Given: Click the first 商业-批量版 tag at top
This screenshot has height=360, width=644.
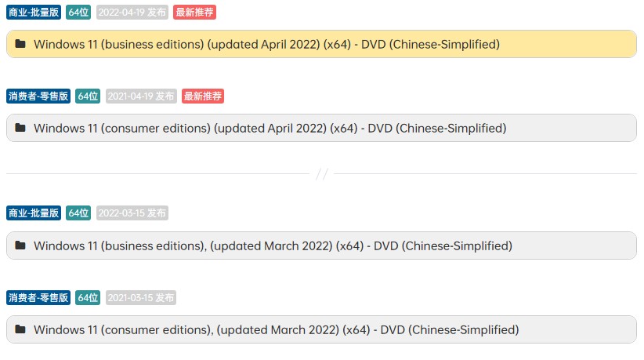Looking at the screenshot, I should [34, 12].
